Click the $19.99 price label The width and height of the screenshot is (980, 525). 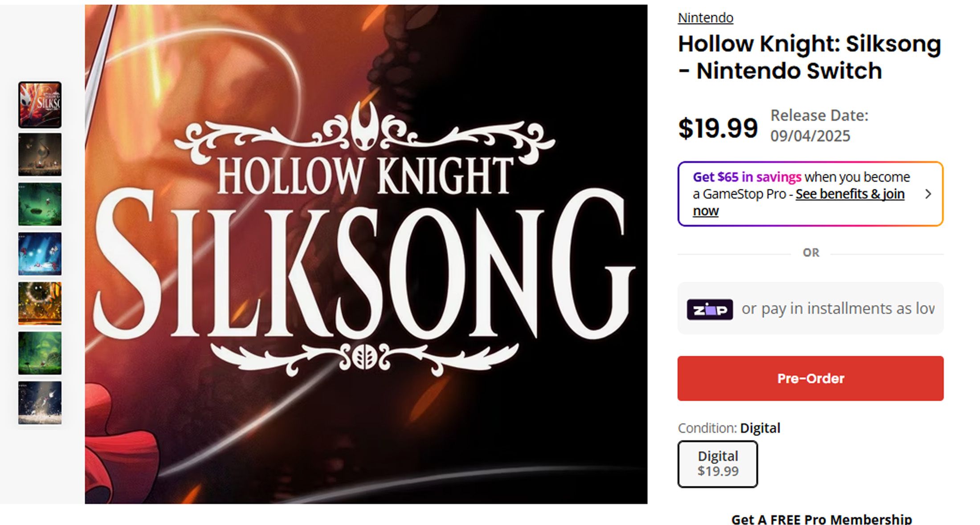click(x=718, y=128)
